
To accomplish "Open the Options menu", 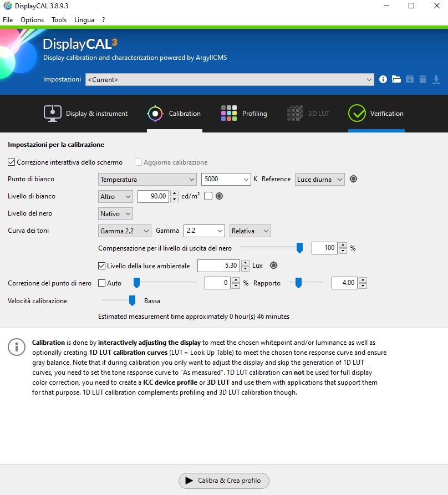I will tap(32, 20).
